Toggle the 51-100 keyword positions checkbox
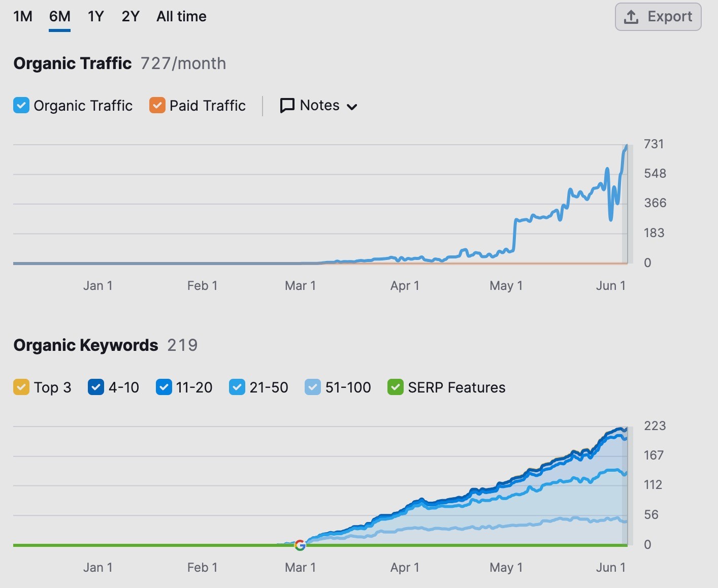This screenshot has height=588, width=718. tap(313, 387)
